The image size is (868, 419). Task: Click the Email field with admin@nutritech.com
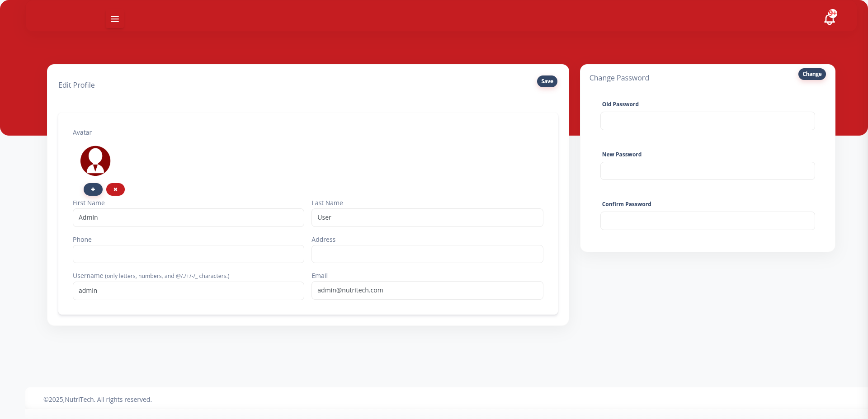click(427, 290)
